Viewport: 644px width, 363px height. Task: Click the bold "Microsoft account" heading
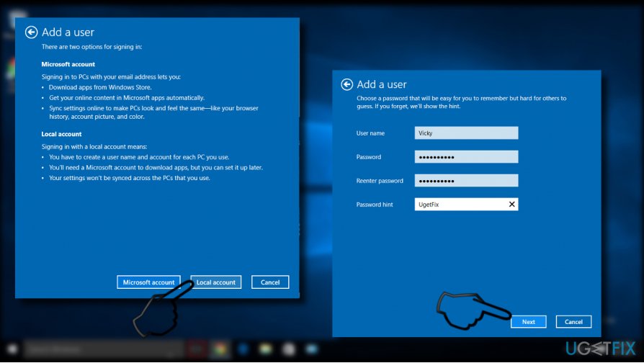[68, 64]
